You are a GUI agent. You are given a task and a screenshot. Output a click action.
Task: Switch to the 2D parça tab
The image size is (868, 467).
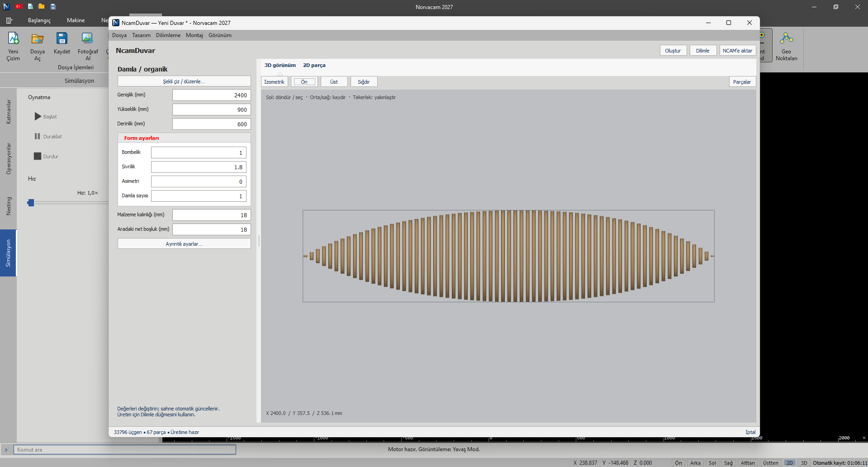pyautogui.click(x=314, y=65)
